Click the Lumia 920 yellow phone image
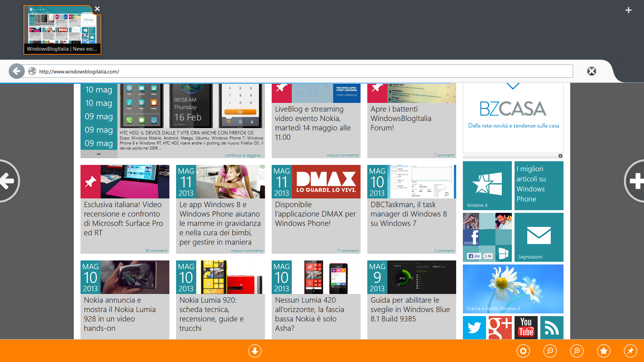The height and width of the screenshot is (362, 644). point(230,277)
